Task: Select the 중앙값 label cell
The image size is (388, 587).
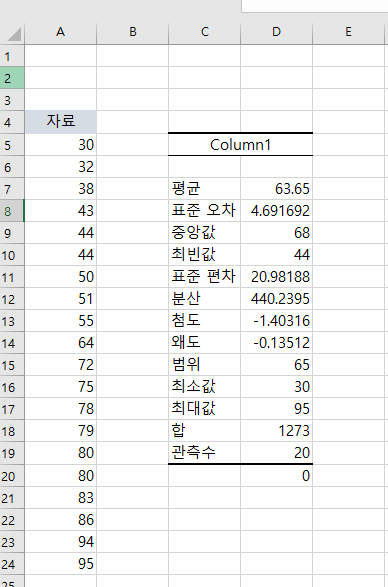Action: point(204,233)
